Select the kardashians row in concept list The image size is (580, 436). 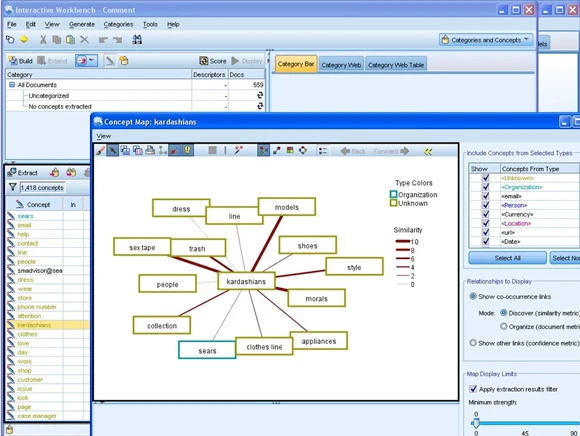tap(48, 325)
